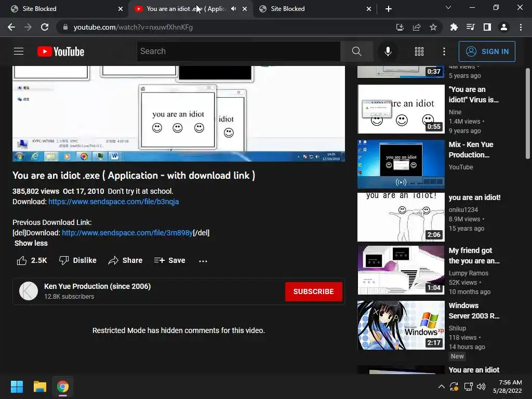Open Windows Server 2003 R... video title
This screenshot has width=532, height=399.
[474, 311]
